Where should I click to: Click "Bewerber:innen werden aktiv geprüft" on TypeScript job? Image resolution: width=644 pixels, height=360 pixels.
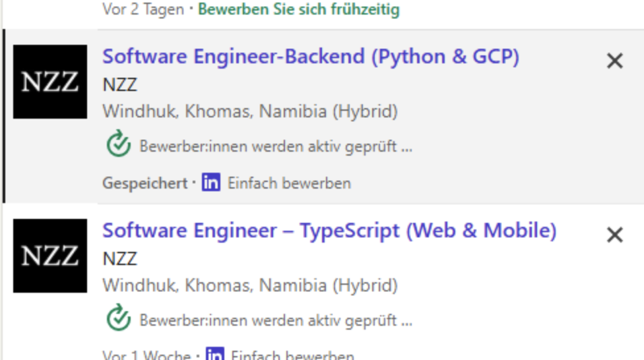coord(276,320)
